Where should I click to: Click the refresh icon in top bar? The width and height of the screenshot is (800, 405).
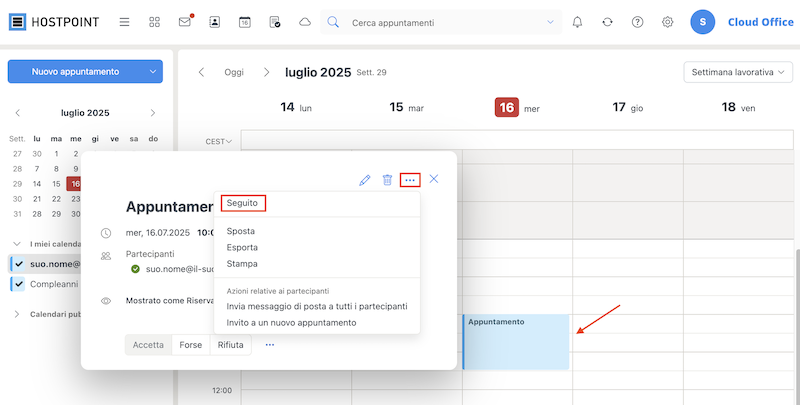tap(607, 22)
